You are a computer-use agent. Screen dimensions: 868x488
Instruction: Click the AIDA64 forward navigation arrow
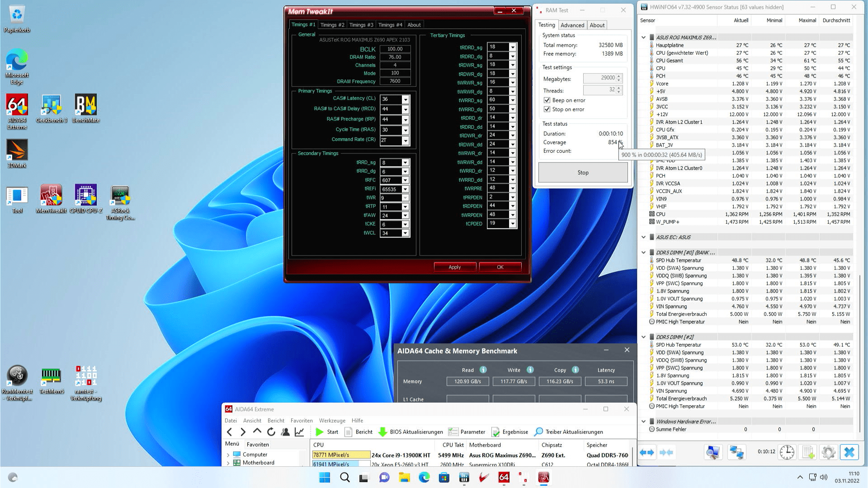coord(243,432)
